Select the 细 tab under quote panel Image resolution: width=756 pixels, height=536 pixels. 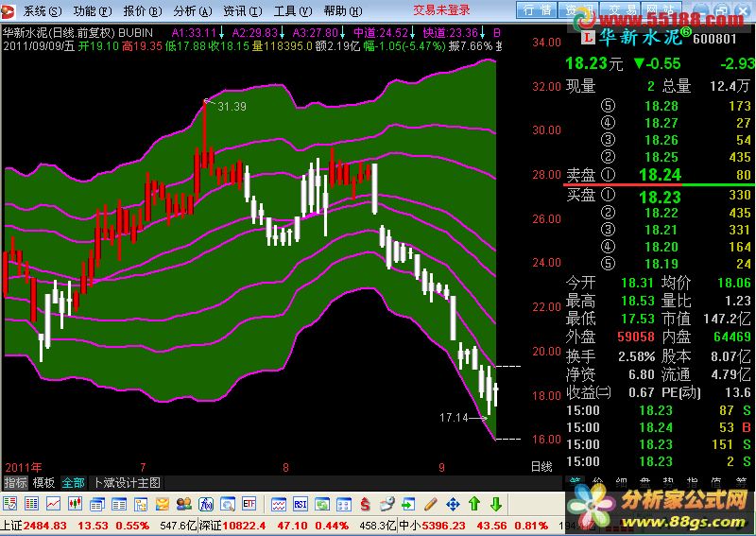click(622, 481)
